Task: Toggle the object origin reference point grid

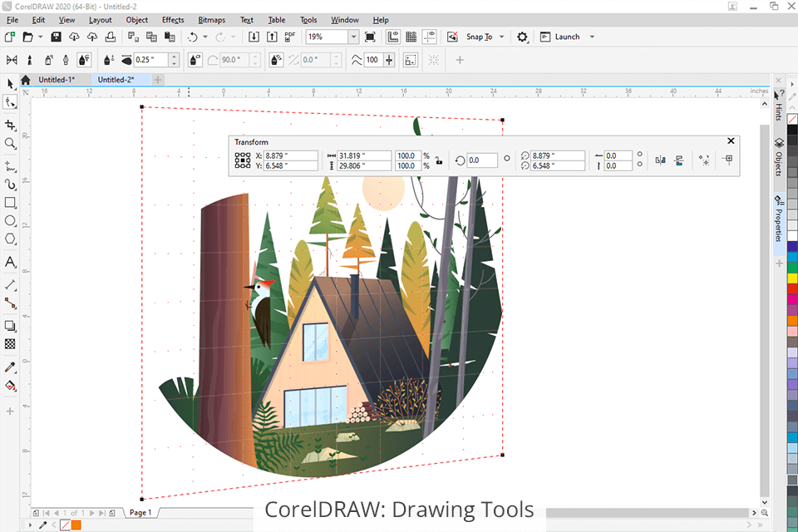Action: (x=243, y=160)
